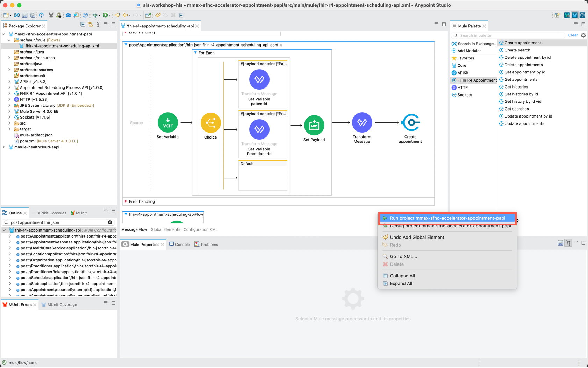Pick Get appointment by id operation
Viewport: 588px width, 368px height.
522,72
